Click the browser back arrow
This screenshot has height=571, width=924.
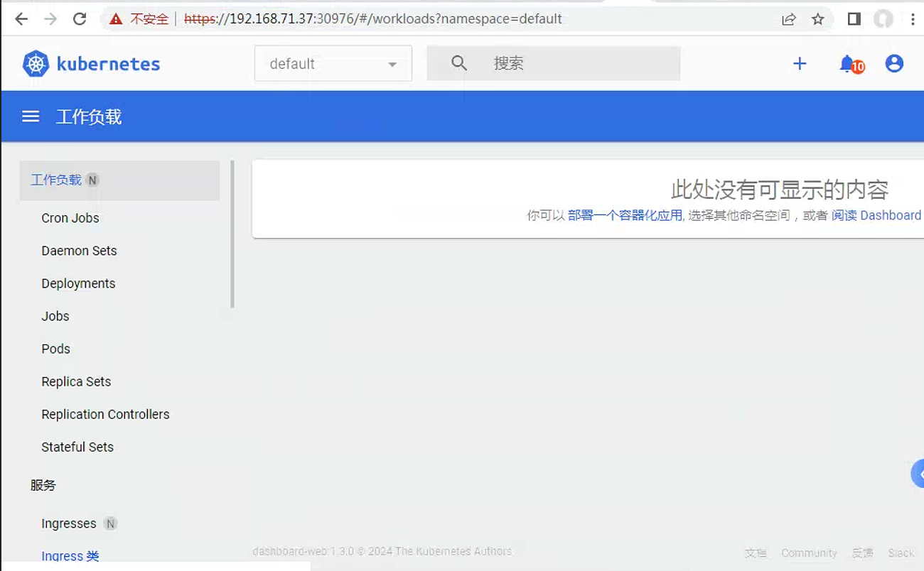click(x=22, y=19)
